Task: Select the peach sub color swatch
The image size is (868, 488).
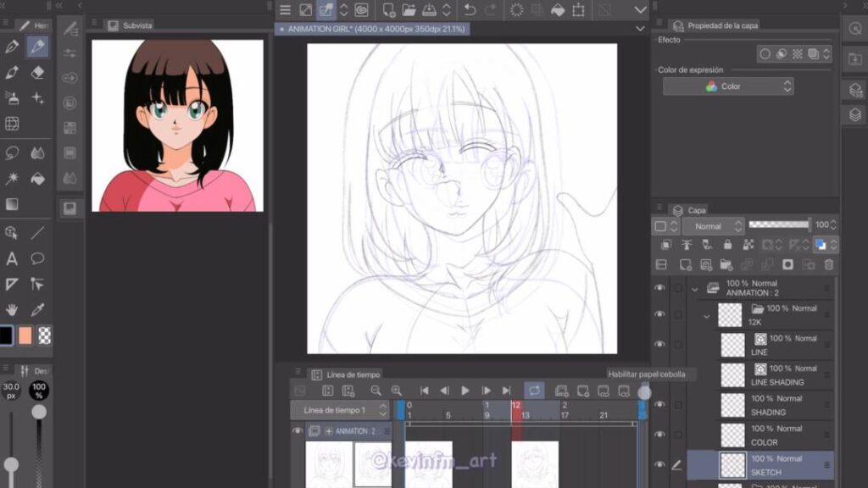Action: coord(25,335)
